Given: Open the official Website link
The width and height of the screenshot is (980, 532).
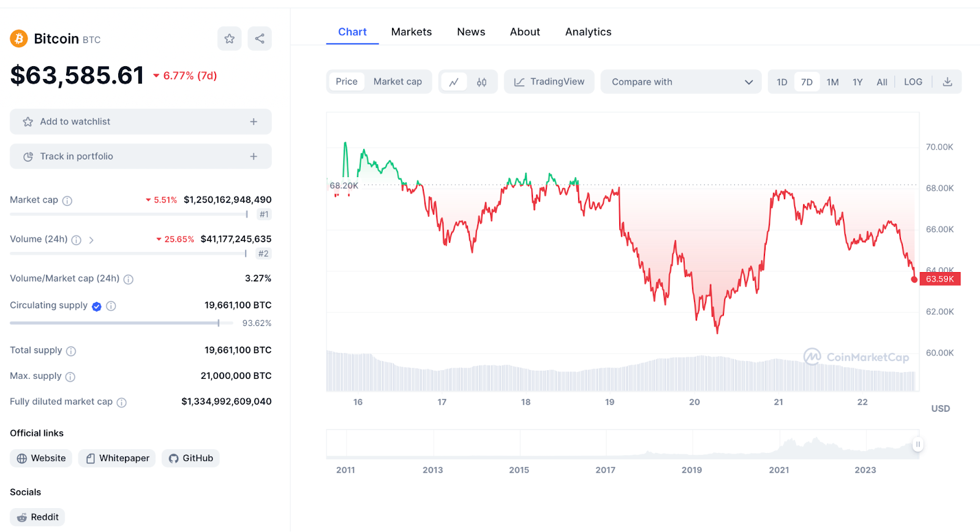Looking at the screenshot, I should pos(41,458).
